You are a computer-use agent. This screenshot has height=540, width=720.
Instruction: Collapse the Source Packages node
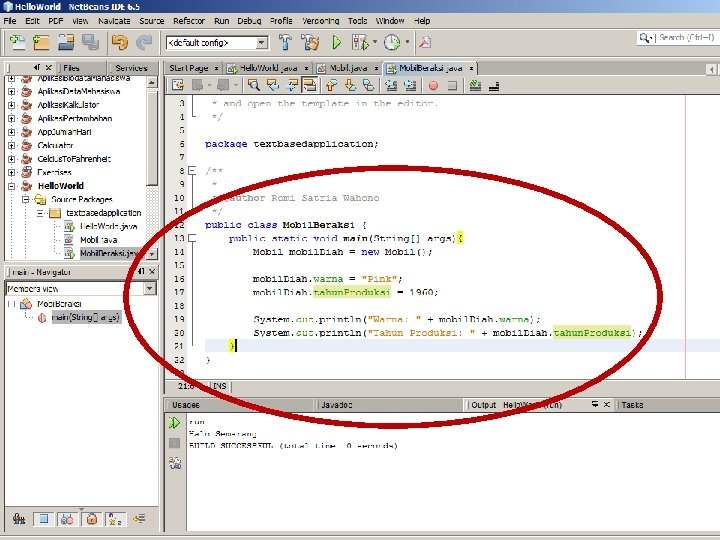click(x=26, y=199)
